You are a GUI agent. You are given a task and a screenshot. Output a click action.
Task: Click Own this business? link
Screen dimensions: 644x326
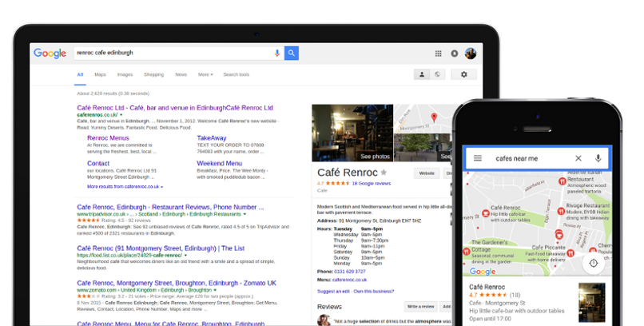[374, 291]
